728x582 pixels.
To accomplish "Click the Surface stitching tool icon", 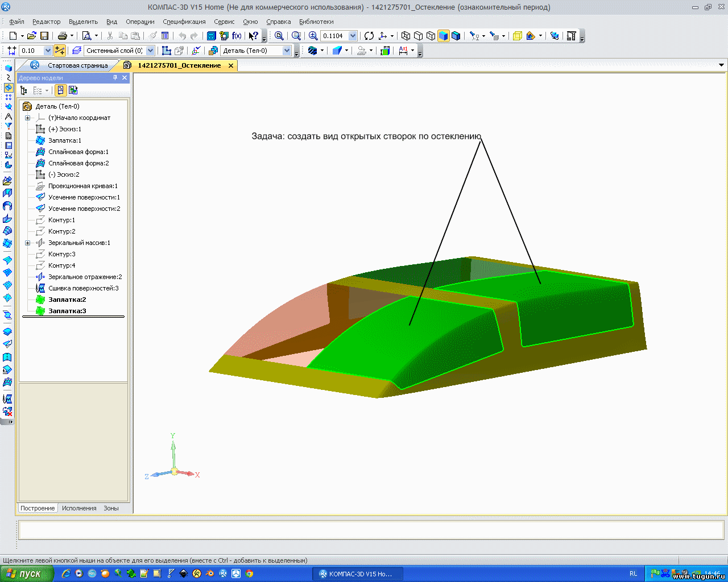I will (7, 399).
